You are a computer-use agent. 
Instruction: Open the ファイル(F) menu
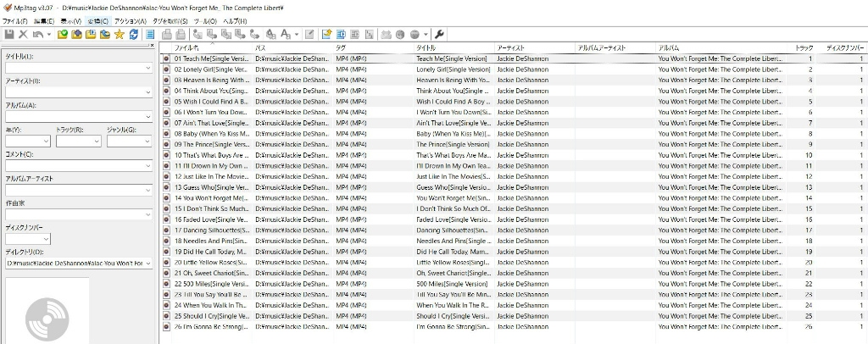(x=14, y=20)
